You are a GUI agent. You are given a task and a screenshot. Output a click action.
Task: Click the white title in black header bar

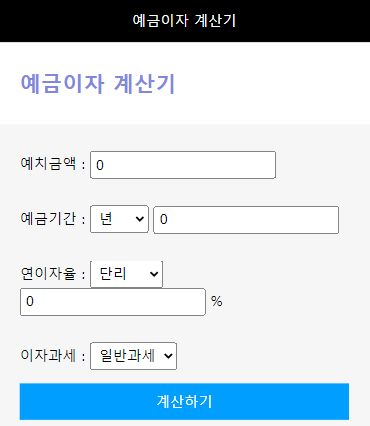pyautogui.click(x=184, y=21)
